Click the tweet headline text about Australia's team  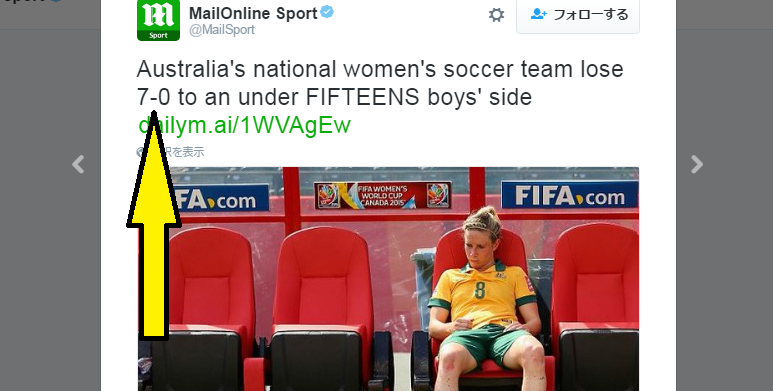(x=380, y=83)
